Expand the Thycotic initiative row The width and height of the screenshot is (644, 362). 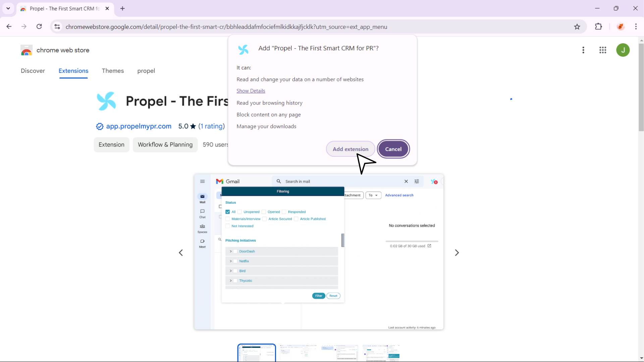tap(231, 281)
